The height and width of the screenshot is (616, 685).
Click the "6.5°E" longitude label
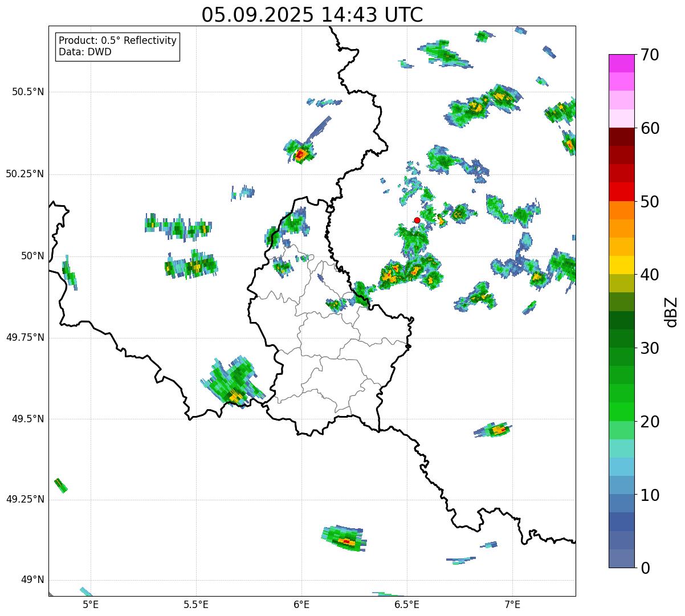407,604
